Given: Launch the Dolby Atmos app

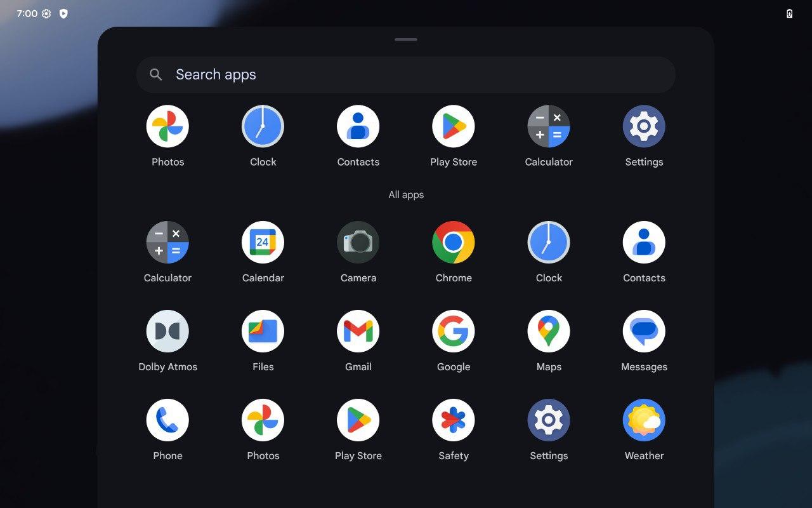Looking at the screenshot, I should click(x=167, y=331).
